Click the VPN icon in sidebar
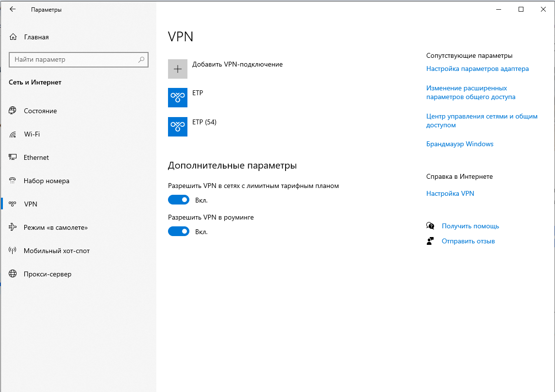Screen dimensions: 555x392 (x=13, y=204)
